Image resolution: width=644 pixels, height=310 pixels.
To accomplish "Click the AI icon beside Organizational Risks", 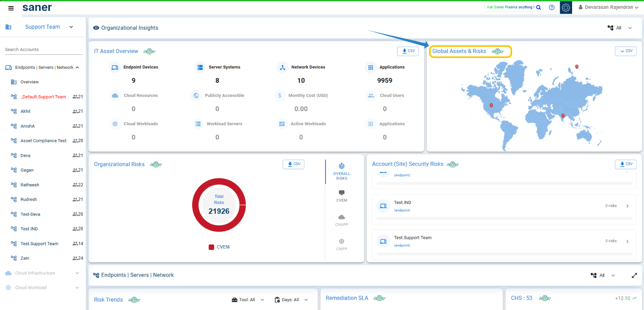I will pos(156,164).
